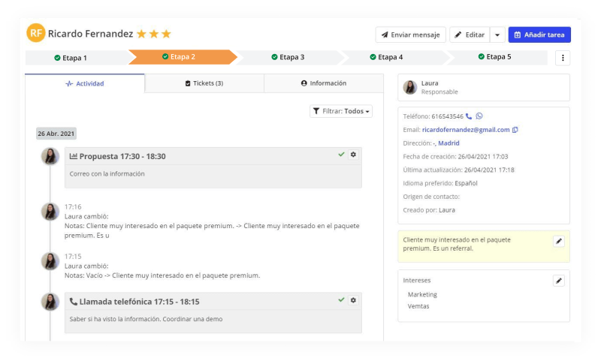601x364 pixels.
Task: Open settings gear of Propuesta task
Action: click(353, 155)
